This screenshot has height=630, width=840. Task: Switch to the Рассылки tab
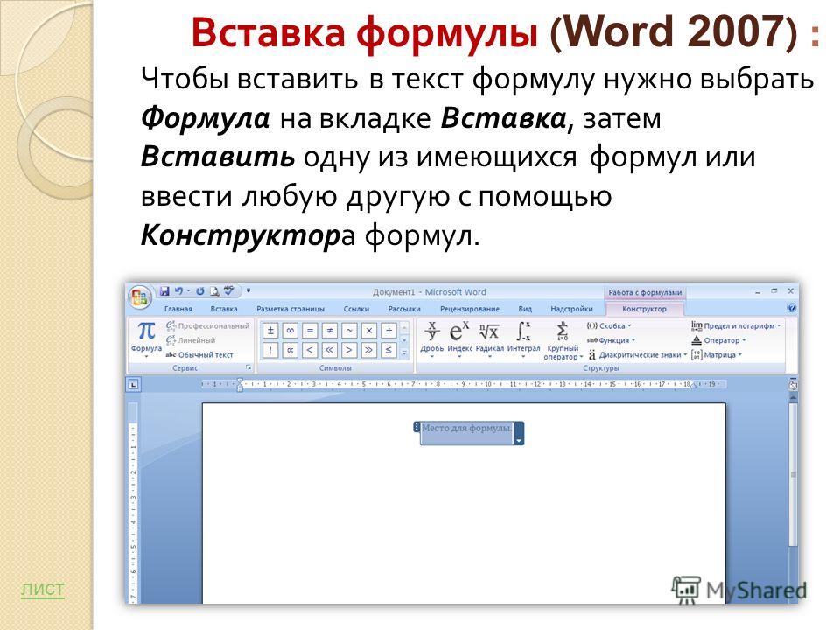pyautogui.click(x=404, y=309)
